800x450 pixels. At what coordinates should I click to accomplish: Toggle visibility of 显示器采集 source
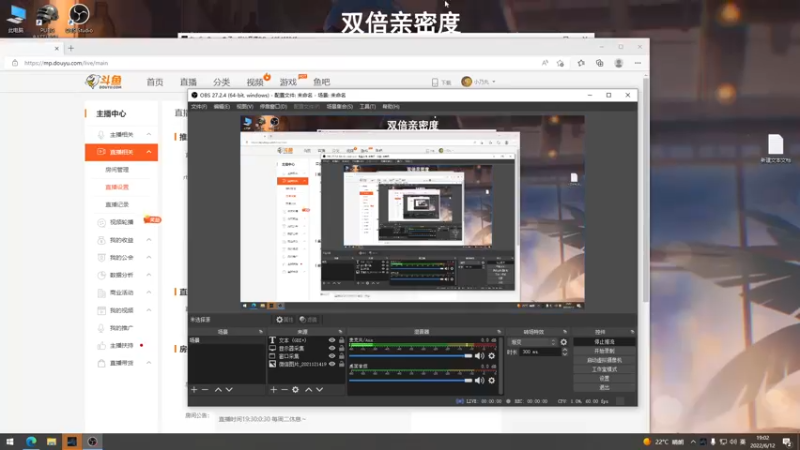pyautogui.click(x=332, y=348)
